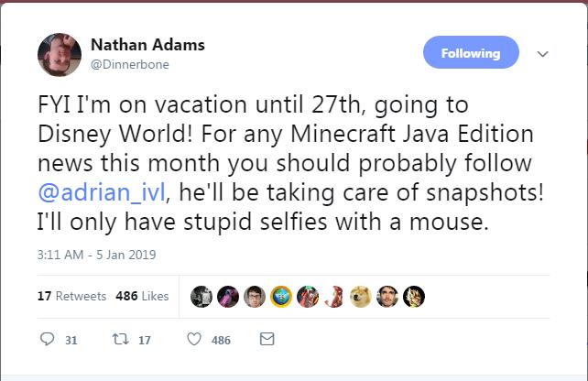View the 486 Likes list
The height and width of the screenshot is (381, 588).
(142, 297)
